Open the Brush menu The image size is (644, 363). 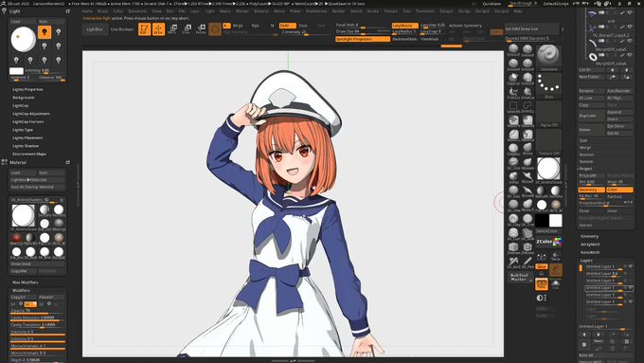point(102,11)
